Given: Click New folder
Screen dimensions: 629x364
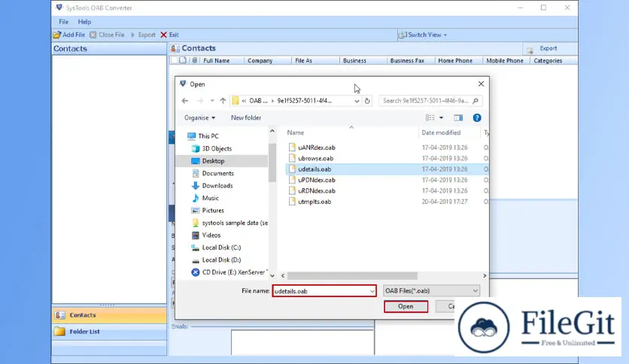Looking at the screenshot, I should click(246, 117).
